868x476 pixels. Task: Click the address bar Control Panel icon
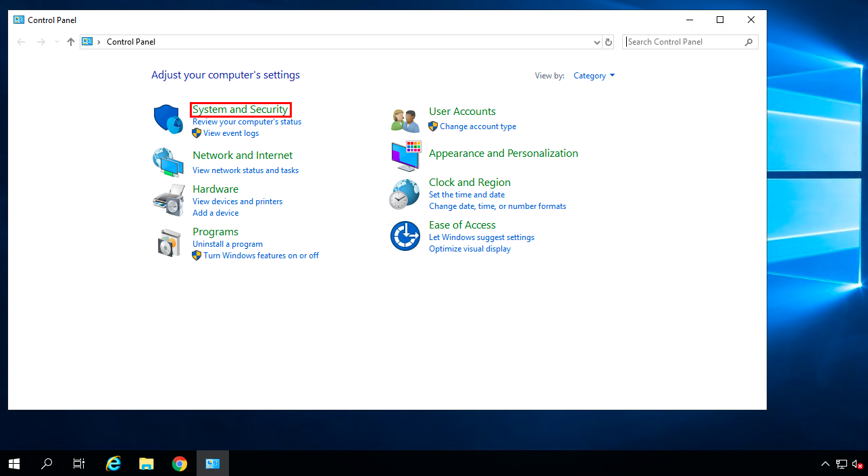[87, 42]
